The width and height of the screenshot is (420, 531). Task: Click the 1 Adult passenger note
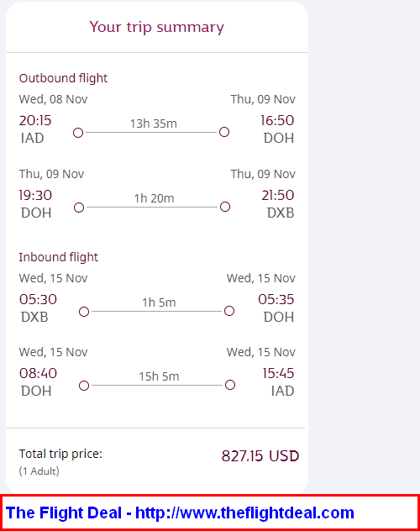pos(39,471)
